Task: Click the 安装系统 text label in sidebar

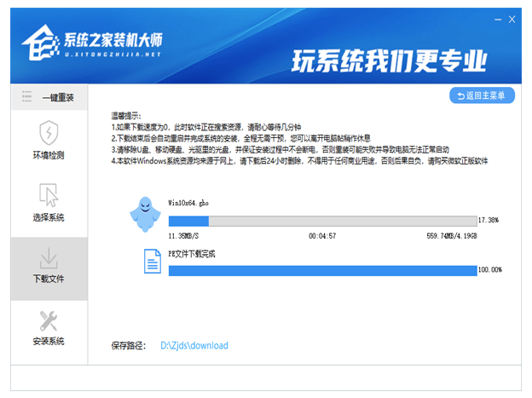Action: click(49, 342)
